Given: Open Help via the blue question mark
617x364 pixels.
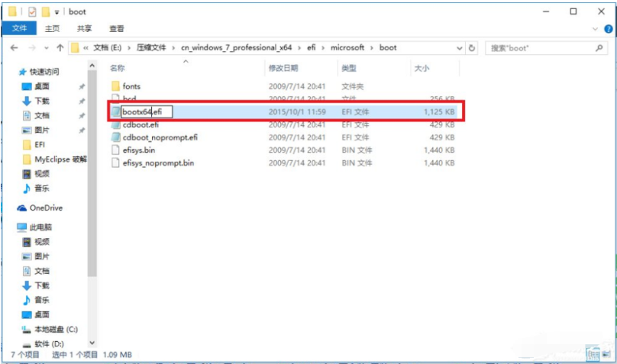Looking at the screenshot, I should (606, 29).
